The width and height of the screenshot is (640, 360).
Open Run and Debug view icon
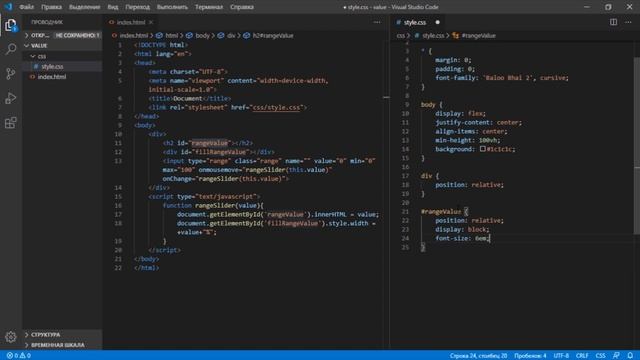coord(11,98)
